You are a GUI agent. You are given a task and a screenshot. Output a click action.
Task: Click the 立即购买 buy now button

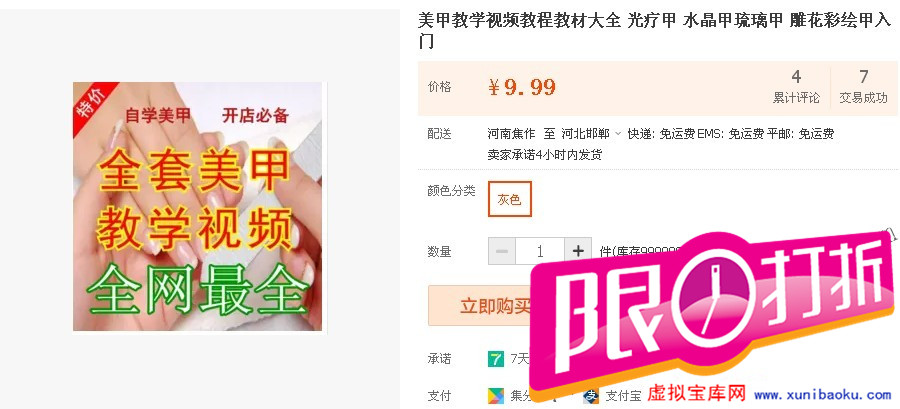483,305
